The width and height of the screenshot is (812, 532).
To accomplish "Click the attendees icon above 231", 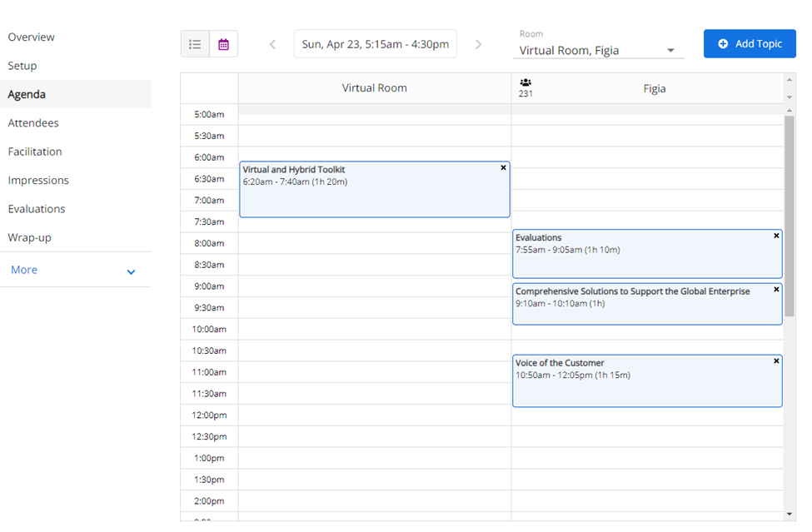I will (526, 83).
